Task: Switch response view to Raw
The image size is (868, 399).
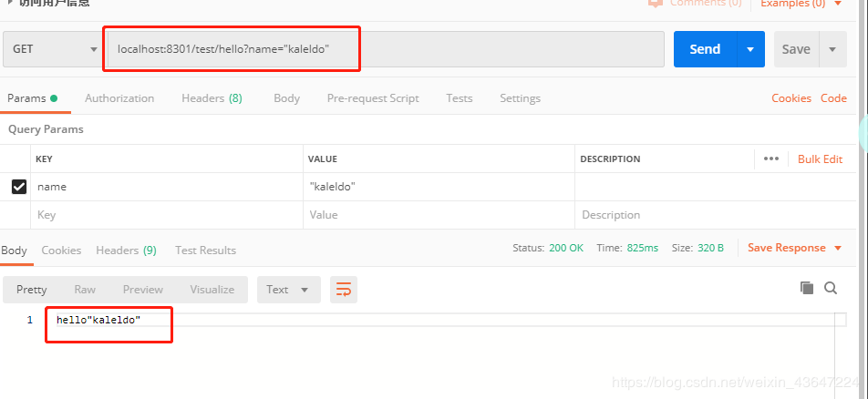Action: point(85,290)
